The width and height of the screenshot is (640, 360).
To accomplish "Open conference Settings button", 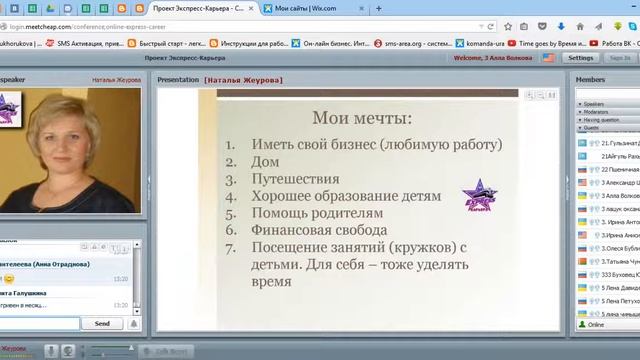I will [580, 58].
